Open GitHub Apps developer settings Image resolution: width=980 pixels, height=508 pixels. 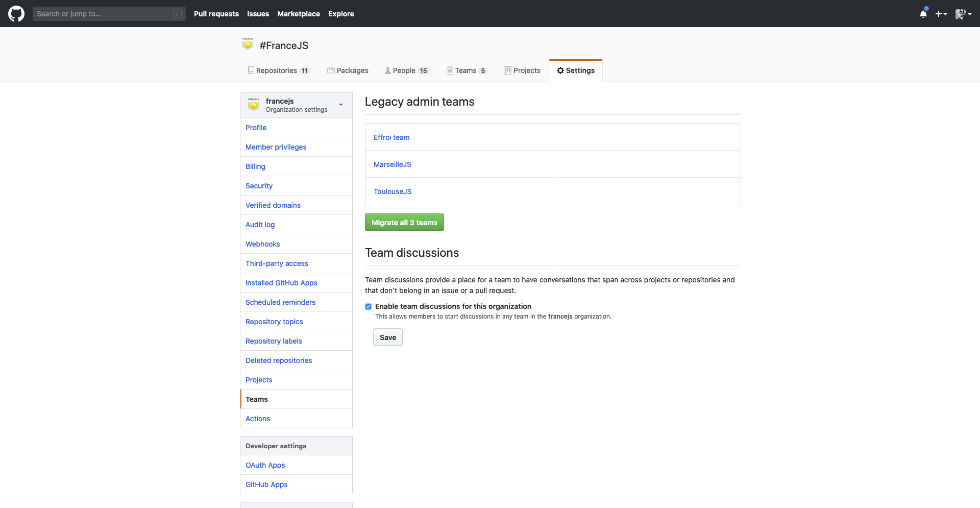tap(296, 485)
